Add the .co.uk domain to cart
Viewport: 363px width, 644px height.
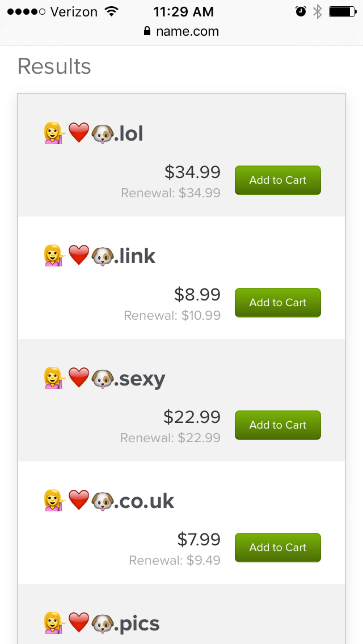(277, 547)
